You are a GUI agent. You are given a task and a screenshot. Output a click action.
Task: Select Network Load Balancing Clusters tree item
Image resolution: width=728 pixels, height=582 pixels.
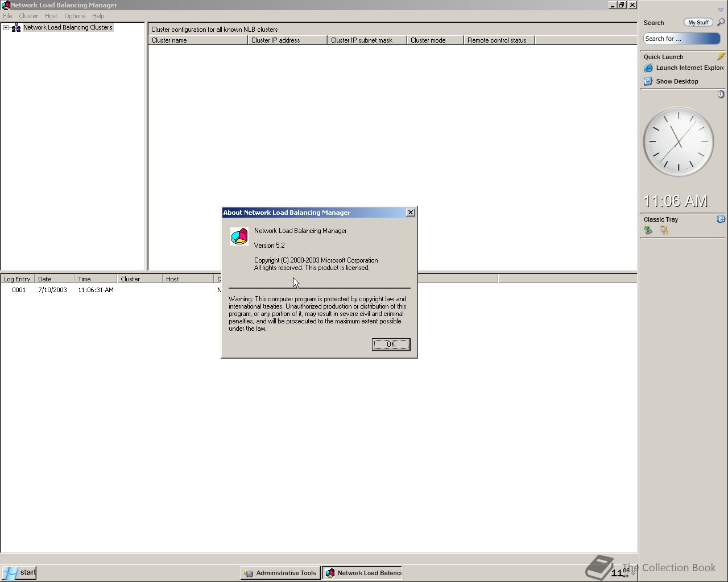click(68, 27)
